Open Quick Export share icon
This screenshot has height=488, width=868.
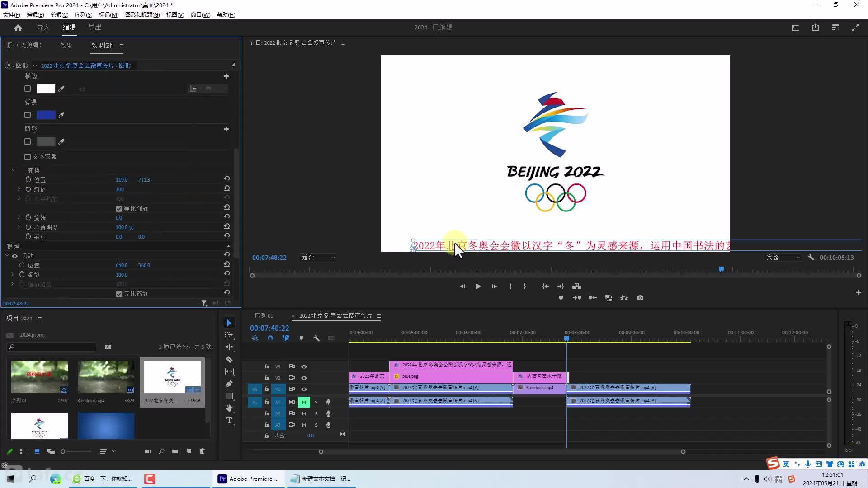[816, 28]
